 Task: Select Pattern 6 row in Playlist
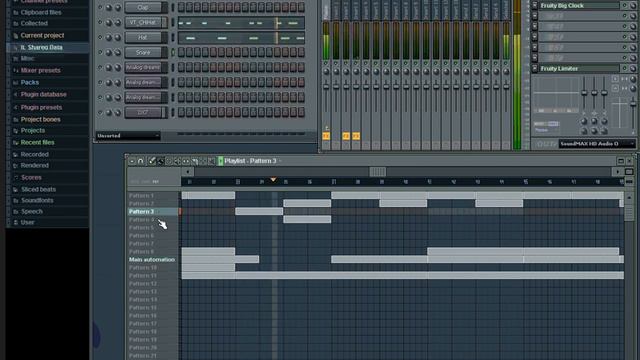[x=153, y=236]
